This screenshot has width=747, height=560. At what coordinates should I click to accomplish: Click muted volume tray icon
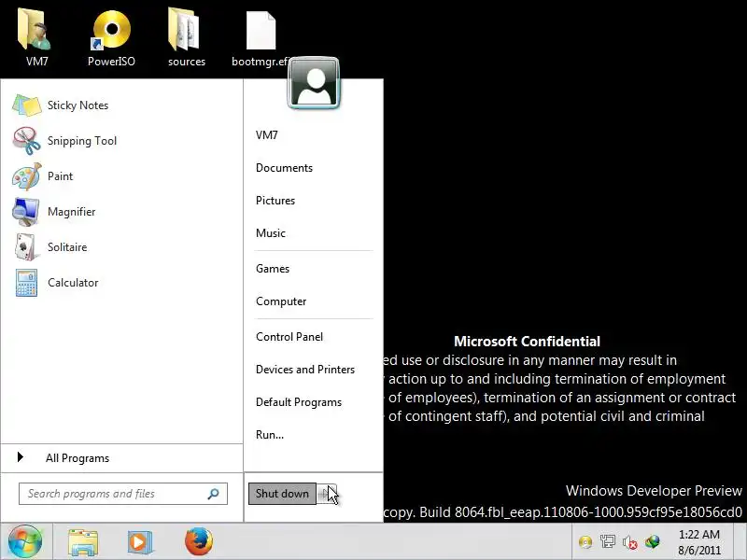click(629, 542)
